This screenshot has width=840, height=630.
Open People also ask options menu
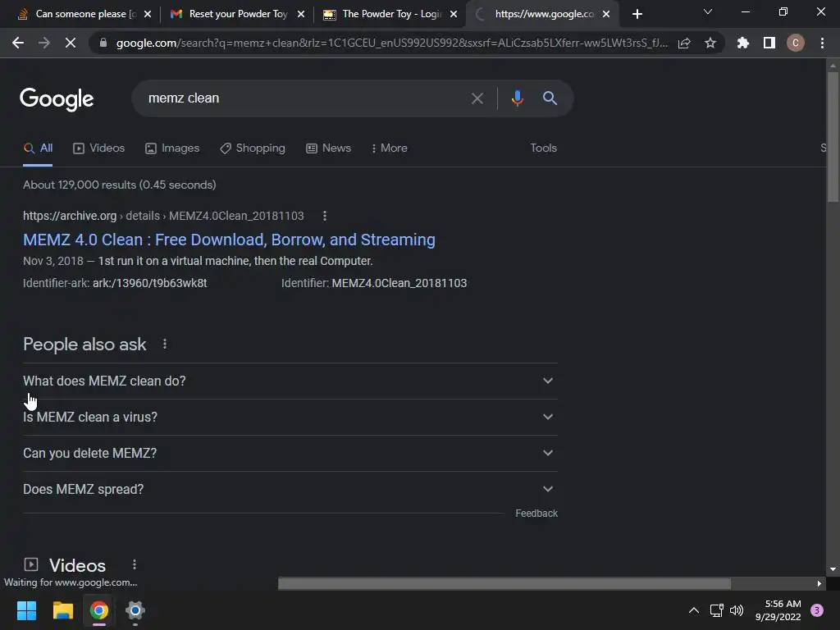coord(164,344)
